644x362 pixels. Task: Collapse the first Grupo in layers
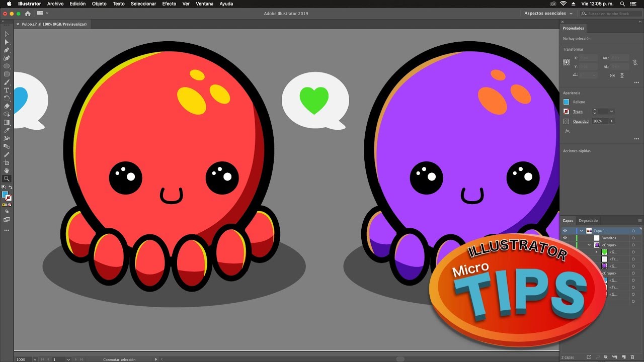point(589,245)
